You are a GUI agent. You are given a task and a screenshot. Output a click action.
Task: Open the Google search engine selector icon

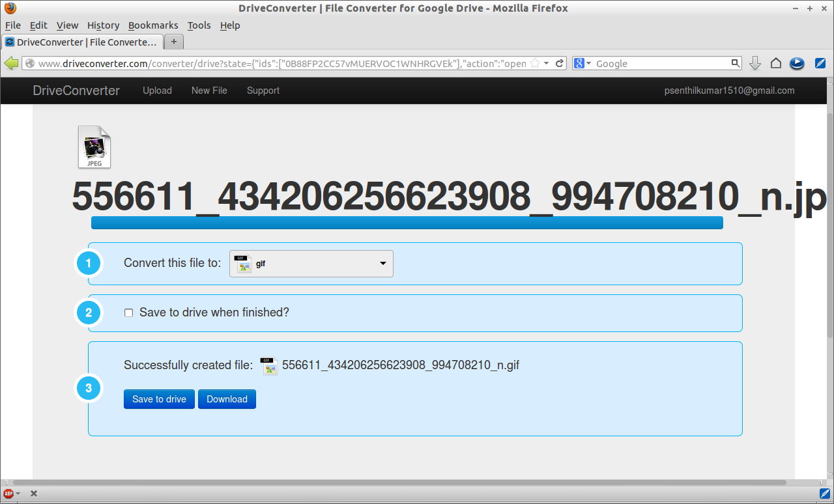pos(582,63)
